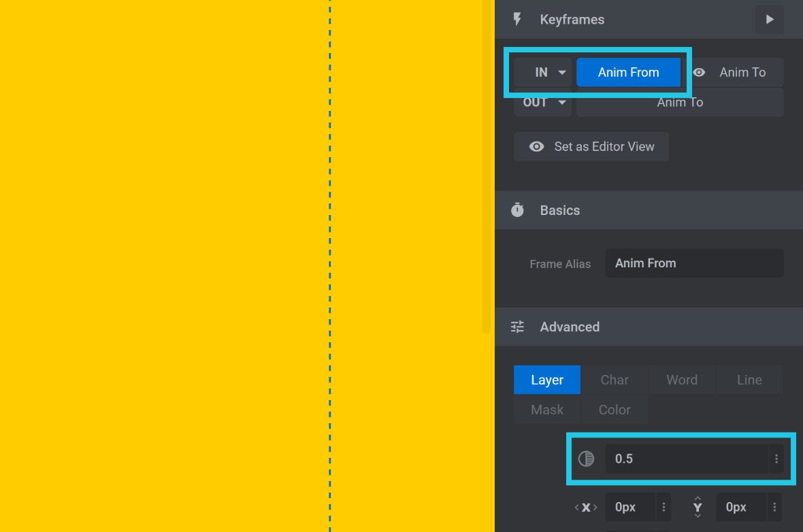Click the X offset axis icon

pos(586,508)
